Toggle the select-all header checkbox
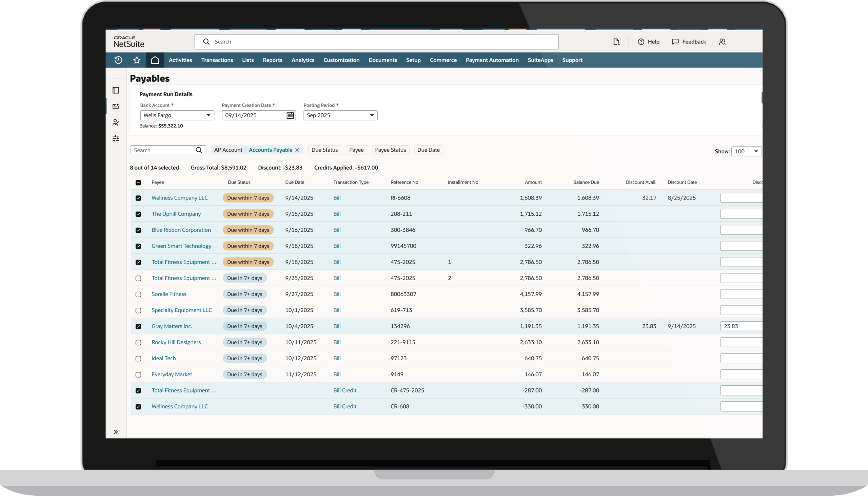Image resolution: width=868 pixels, height=496 pixels. [138, 183]
